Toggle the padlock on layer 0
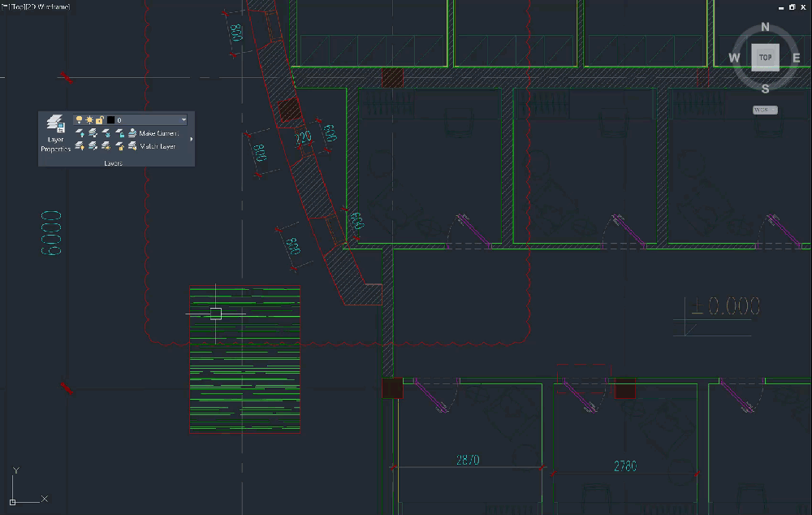This screenshot has height=515, width=812. pyautogui.click(x=99, y=119)
